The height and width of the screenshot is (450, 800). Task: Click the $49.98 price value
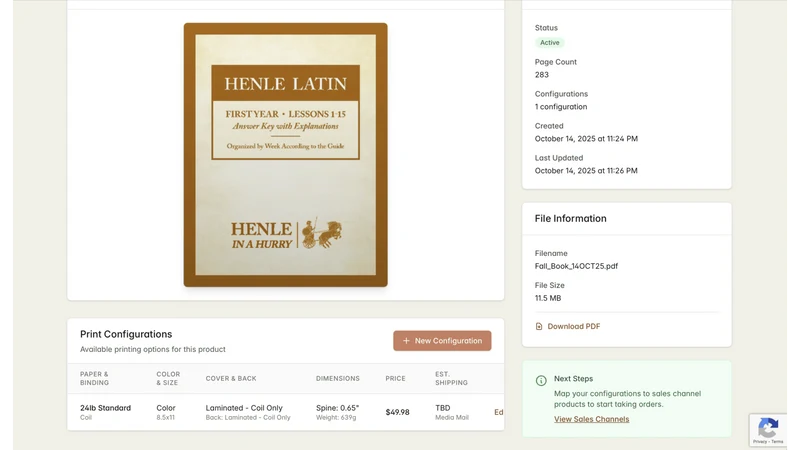point(397,412)
